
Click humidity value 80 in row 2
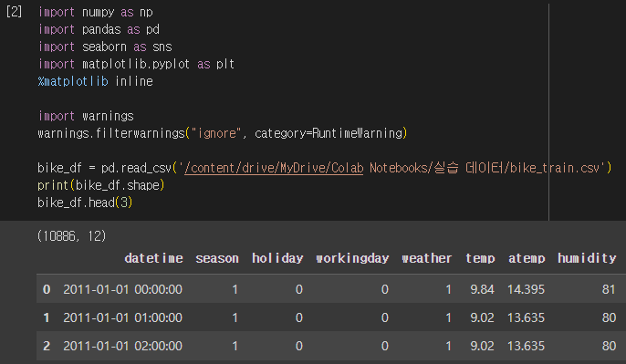coord(609,346)
